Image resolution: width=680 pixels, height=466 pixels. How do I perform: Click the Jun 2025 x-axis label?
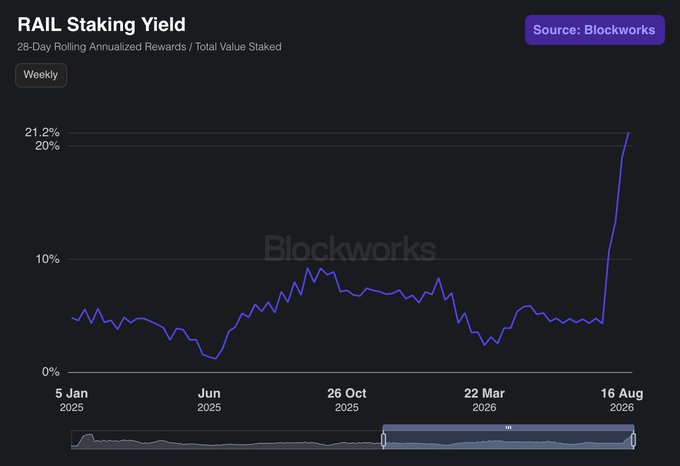[209, 400]
